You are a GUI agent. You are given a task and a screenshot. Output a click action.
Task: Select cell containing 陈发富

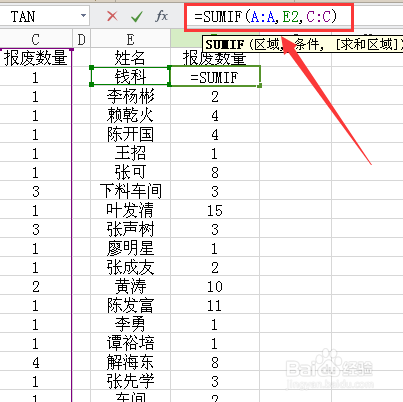pos(130,305)
